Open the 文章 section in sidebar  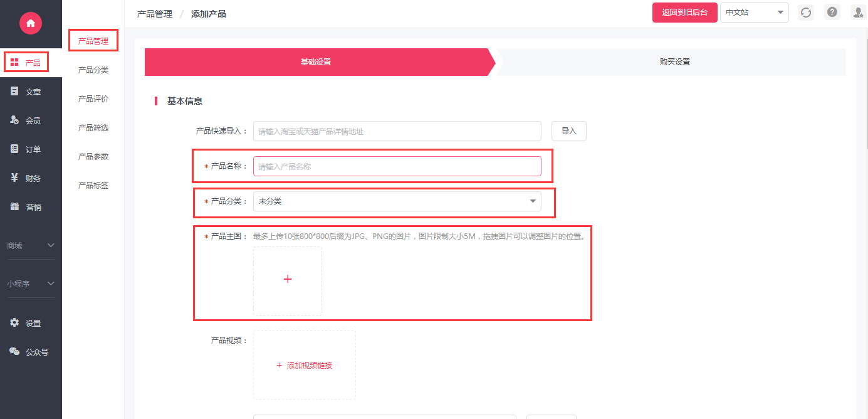(26, 92)
